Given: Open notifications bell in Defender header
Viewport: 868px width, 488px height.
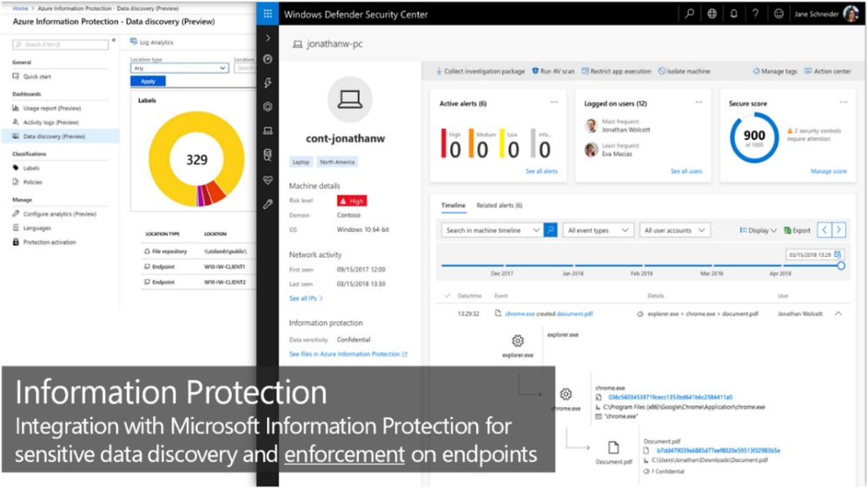Looking at the screenshot, I should (733, 14).
